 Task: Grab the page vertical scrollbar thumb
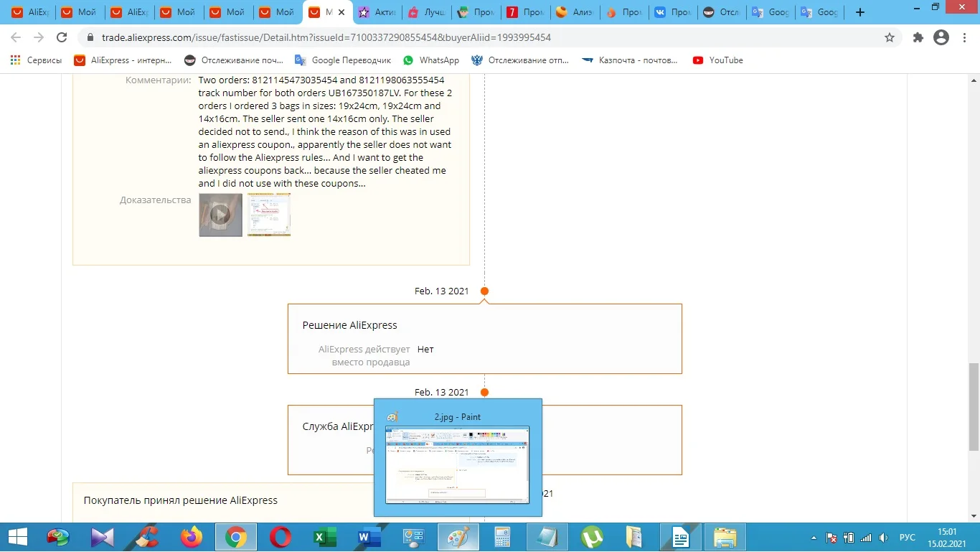[974, 407]
